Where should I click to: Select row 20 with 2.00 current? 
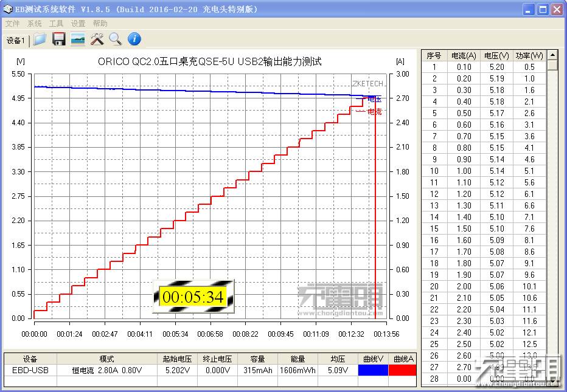point(484,286)
